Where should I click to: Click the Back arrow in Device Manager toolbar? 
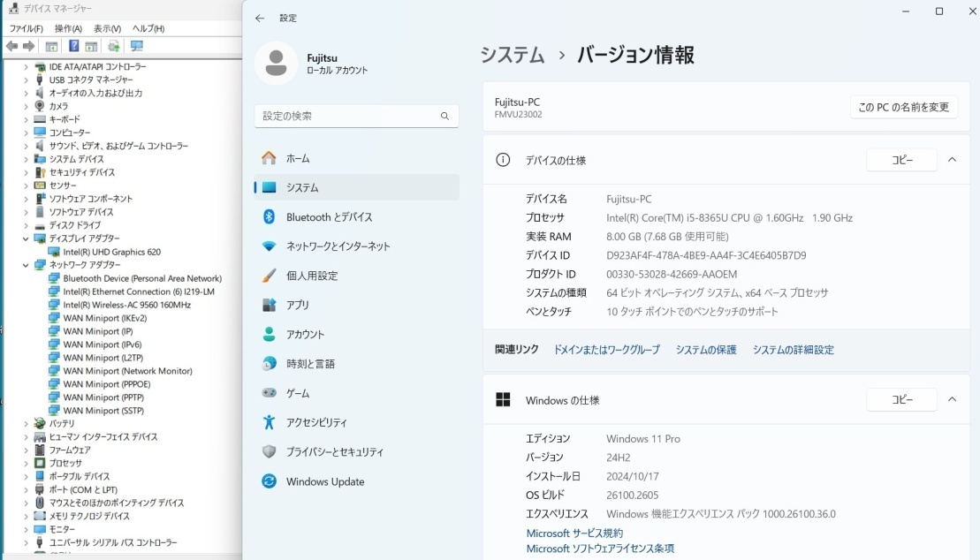point(11,46)
